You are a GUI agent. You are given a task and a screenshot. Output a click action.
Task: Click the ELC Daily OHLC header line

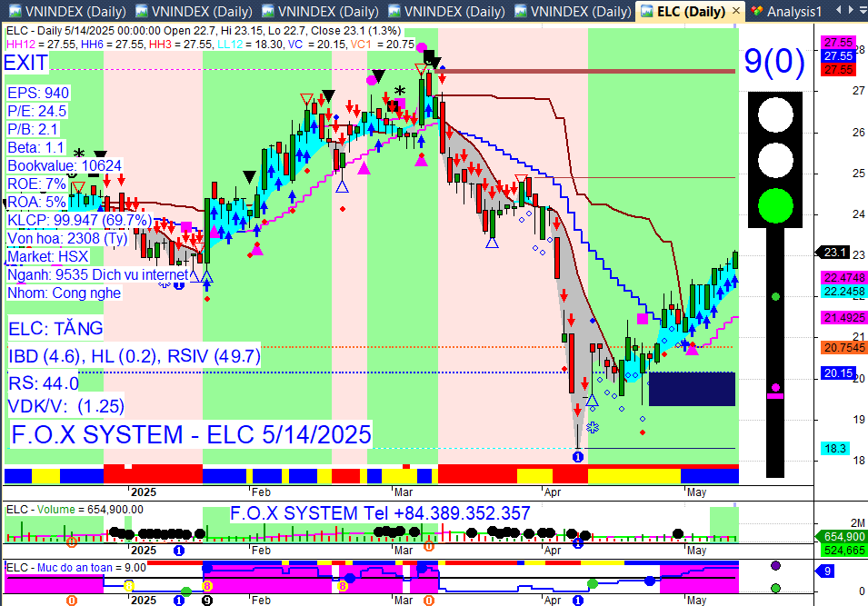point(204,31)
